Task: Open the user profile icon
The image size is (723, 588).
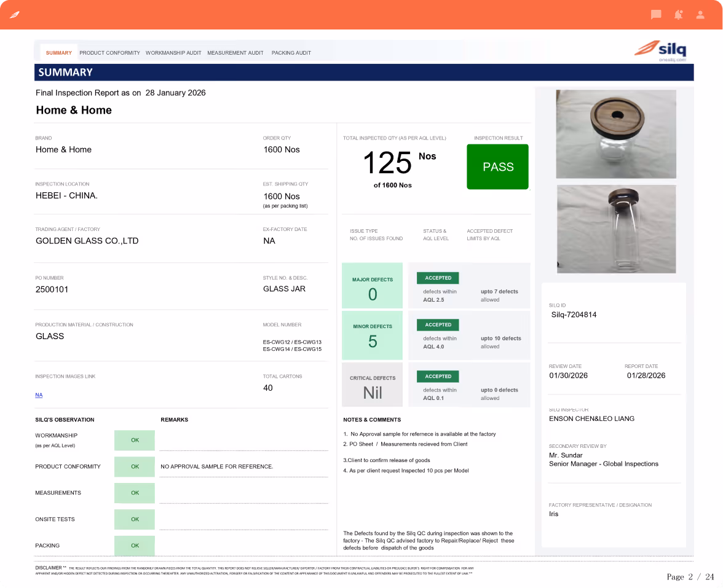Action: click(700, 15)
